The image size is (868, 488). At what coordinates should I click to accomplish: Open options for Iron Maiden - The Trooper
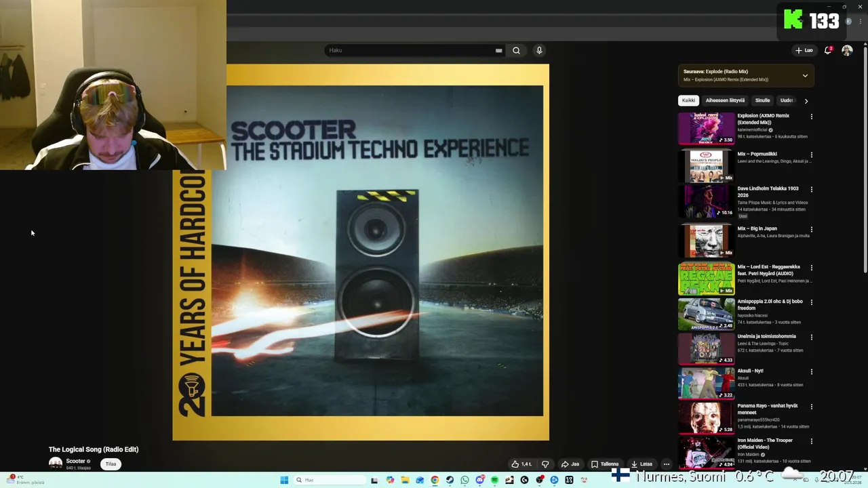click(811, 441)
